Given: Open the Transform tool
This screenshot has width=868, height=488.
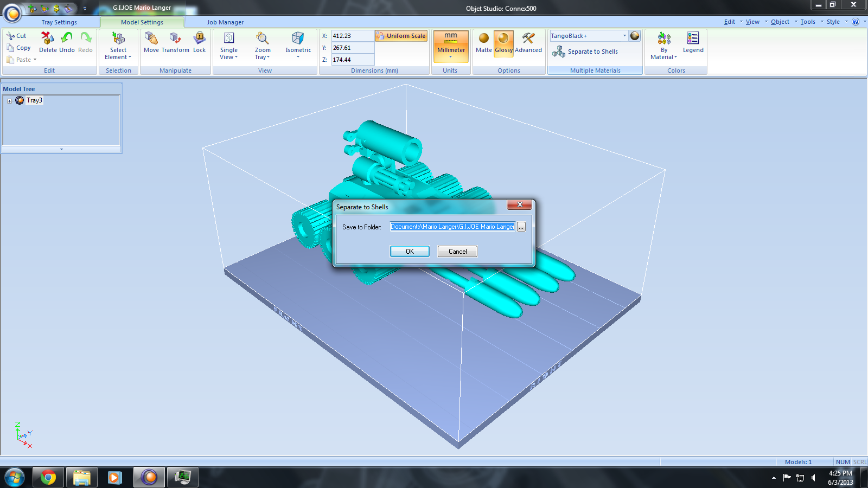Looking at the screenshot, I should pos(175,42).
